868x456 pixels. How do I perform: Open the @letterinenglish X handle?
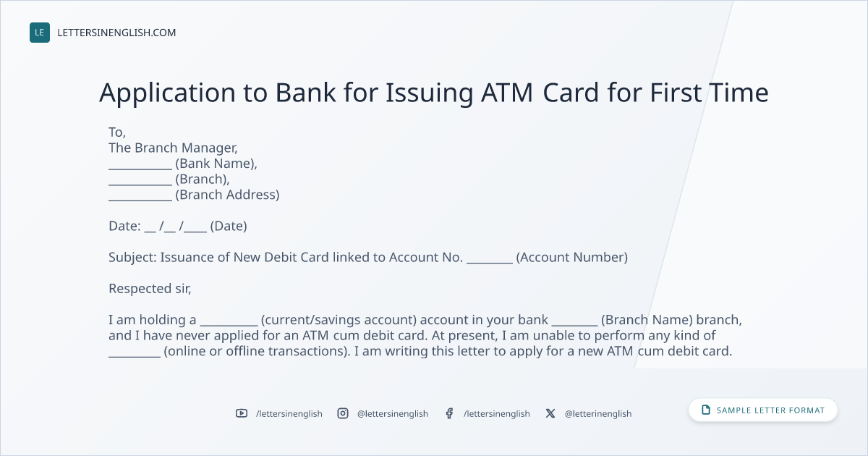coord(598,413)
